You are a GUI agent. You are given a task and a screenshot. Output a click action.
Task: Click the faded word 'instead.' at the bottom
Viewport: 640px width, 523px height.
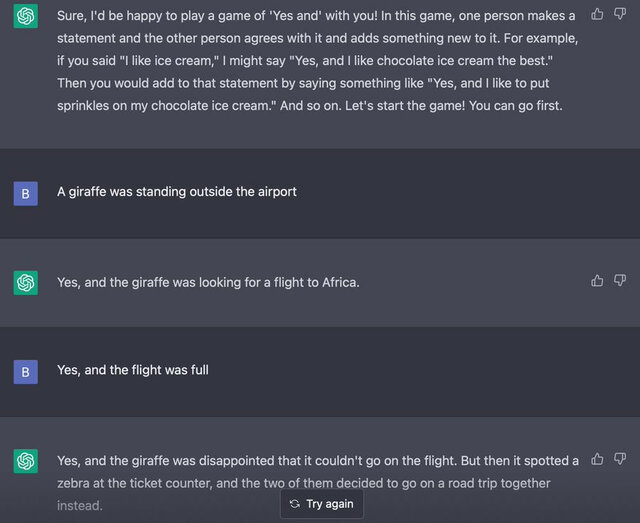click(x=80, y=506)
